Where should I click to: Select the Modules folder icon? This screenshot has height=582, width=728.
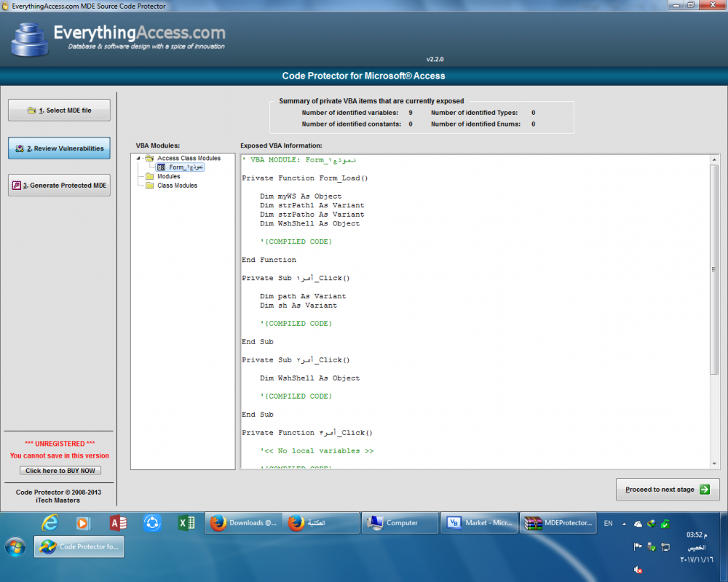[149, 176]
